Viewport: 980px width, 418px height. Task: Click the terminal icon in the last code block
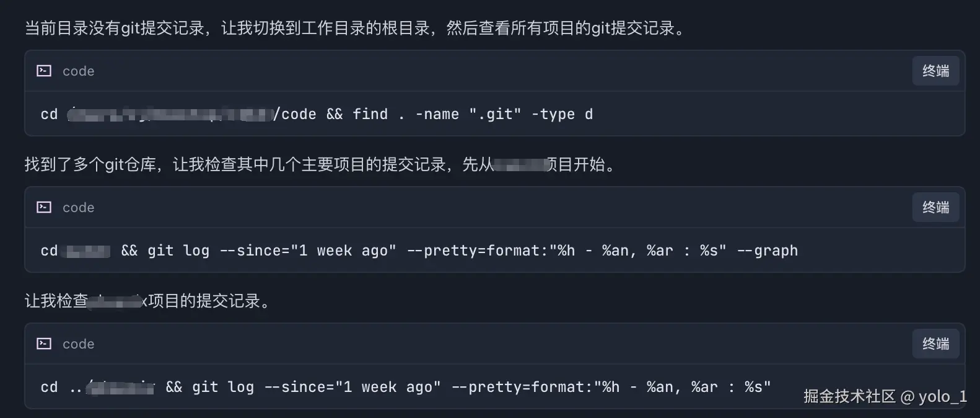pyautogui.click(x=44, y=344)
